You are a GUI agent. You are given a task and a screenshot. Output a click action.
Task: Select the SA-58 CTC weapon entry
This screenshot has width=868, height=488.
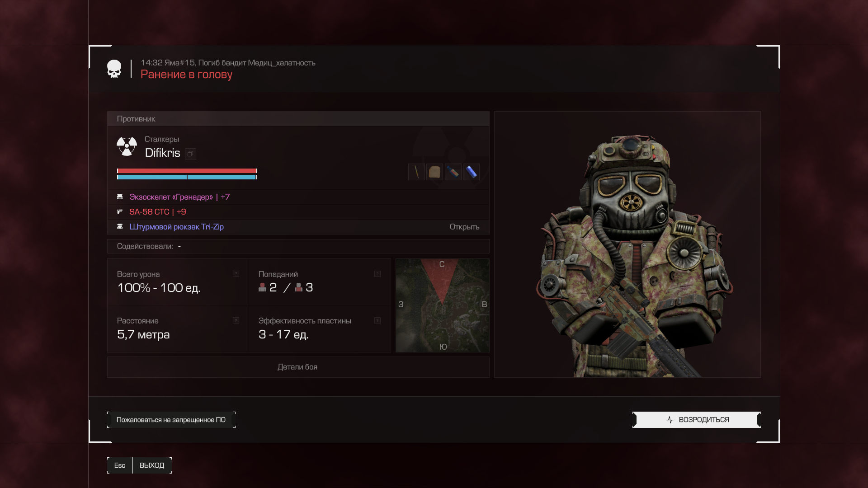point(298,212)
